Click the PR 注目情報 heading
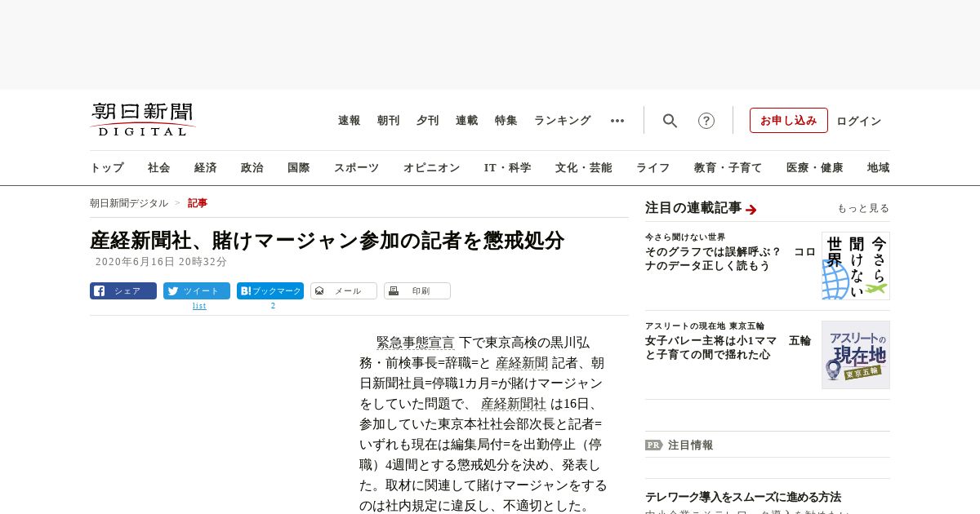Viewport: 980px width, 514px height. pyautogui.click(x=679, y=445)
